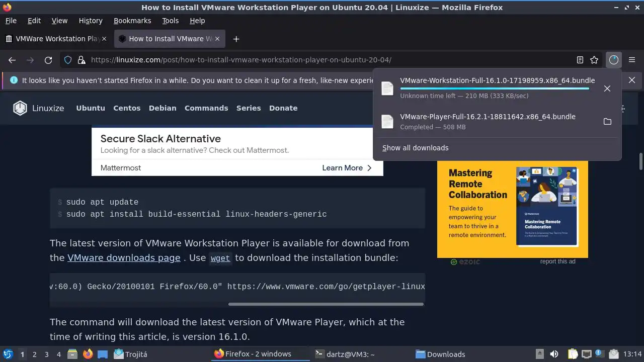Viewport: 644px width, 362px height.
Task: Click the Linuxize logo
Action: coord(39,108)
